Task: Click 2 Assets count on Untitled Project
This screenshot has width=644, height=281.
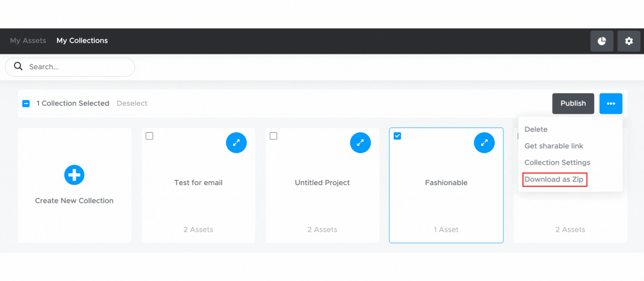Action: click(322, 229)
